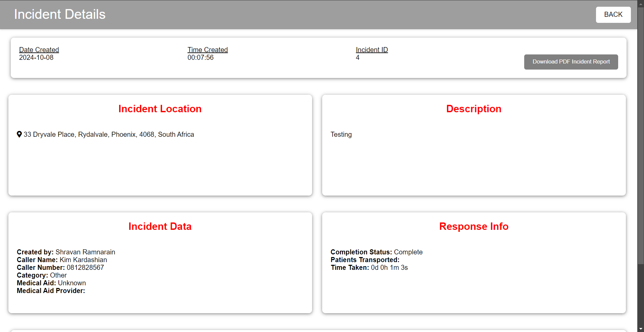Click the Incident Details page title

point(60,14)
